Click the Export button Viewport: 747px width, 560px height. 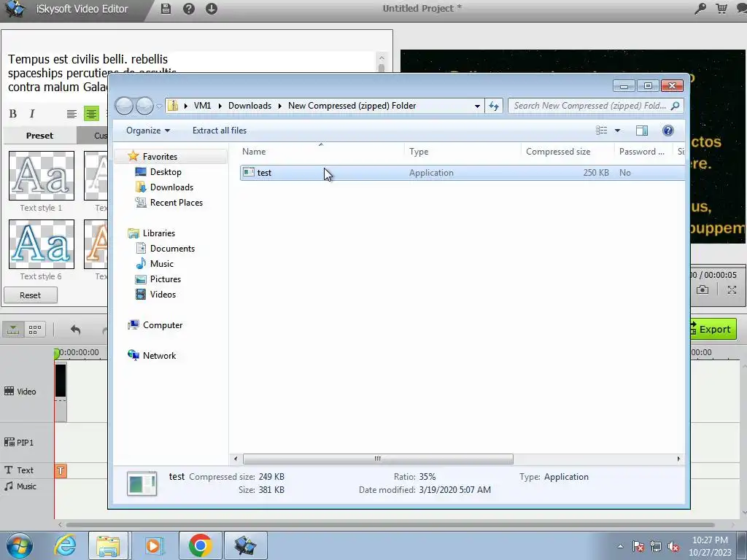pyautogui.click(x=713, y=329)
